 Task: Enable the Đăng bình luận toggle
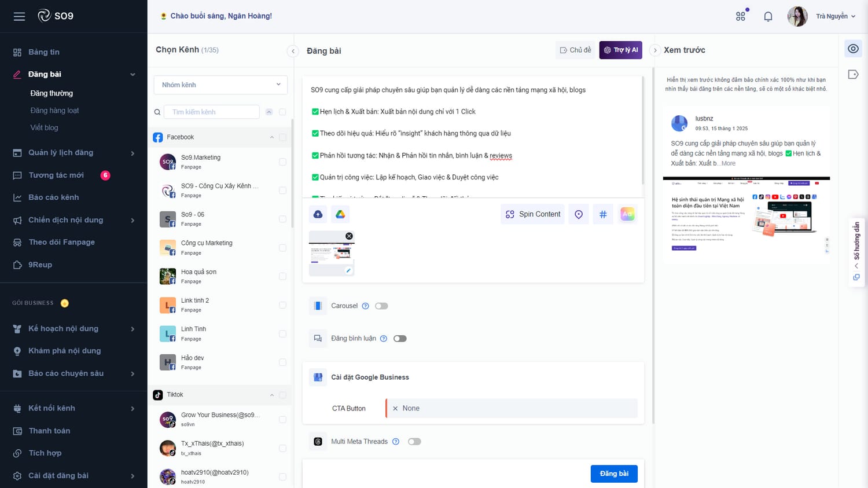click(x=400, y=339)
